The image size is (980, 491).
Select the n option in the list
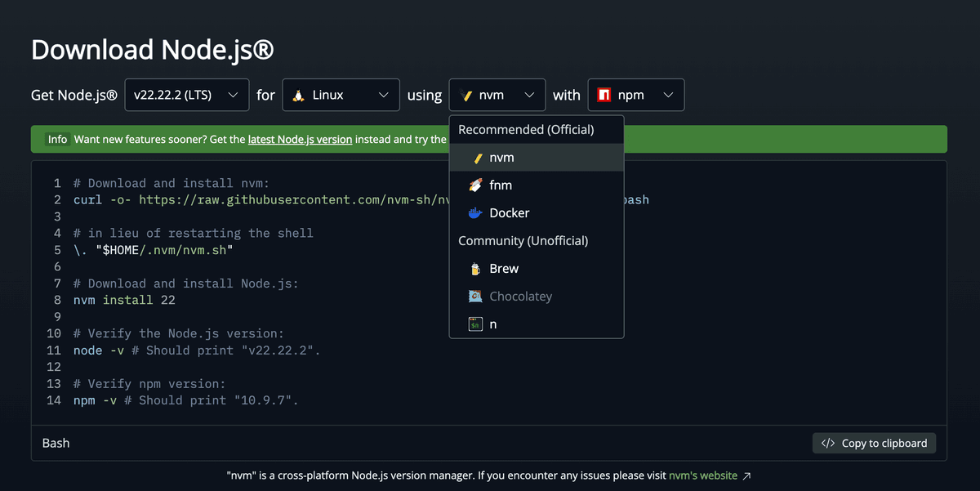tap(493, 324)
